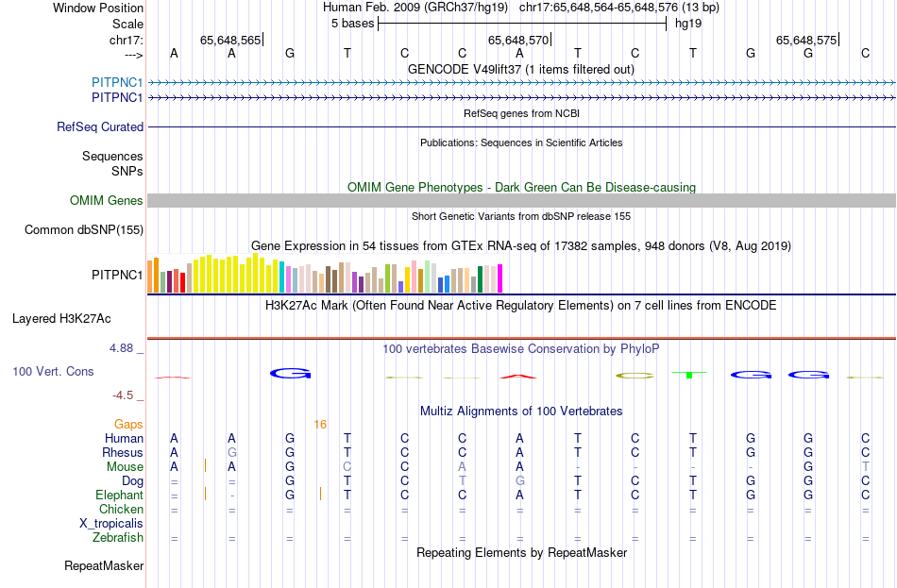Click the green T PhyloP logo letter
Image resolution: width=897 pixels, height=588 pixels.
[x=689, y=375]
